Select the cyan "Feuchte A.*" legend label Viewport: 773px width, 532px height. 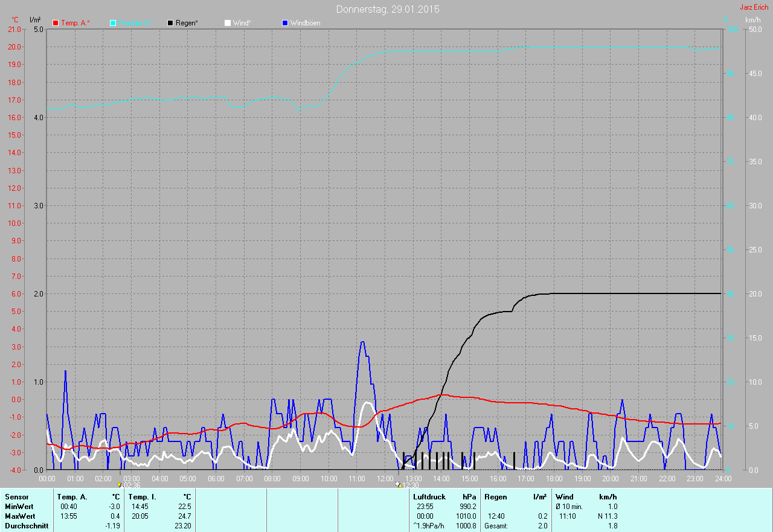pos(134,23)
